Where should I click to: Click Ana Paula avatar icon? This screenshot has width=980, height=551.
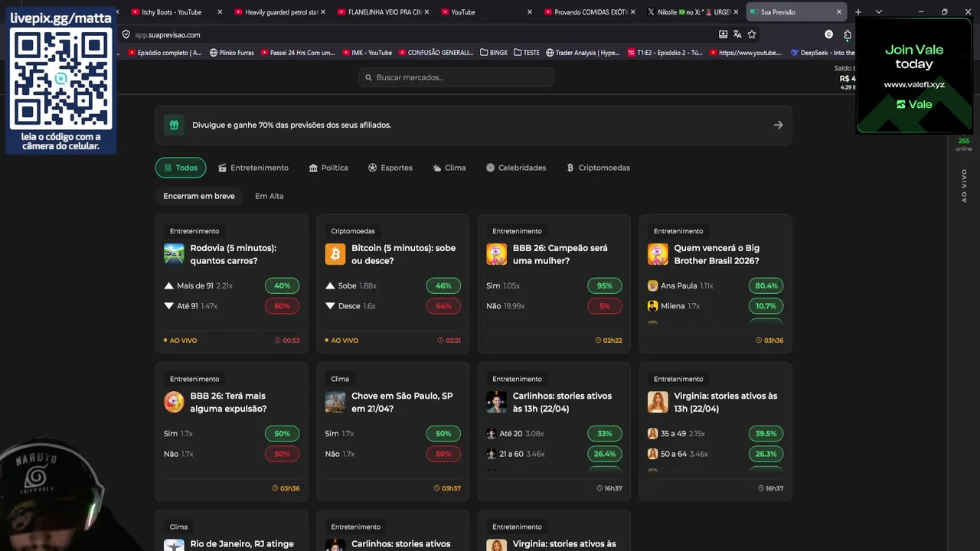(652, 285)
